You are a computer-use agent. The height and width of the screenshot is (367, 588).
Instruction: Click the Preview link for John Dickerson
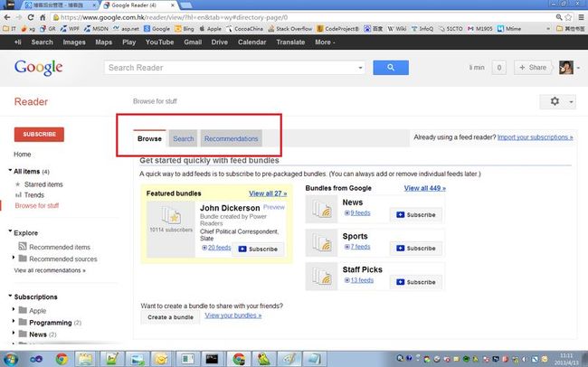274,207
